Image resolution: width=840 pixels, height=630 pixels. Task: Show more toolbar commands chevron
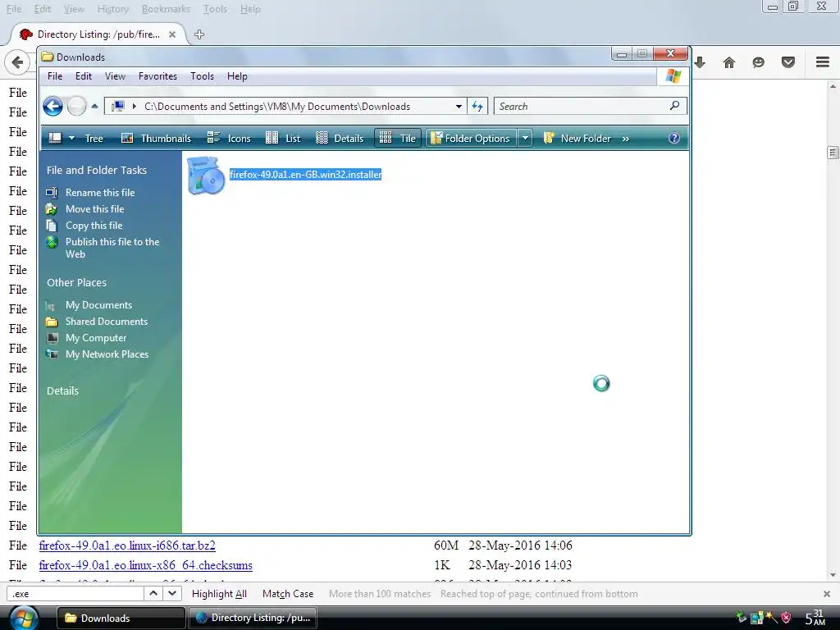pos(626,139)
